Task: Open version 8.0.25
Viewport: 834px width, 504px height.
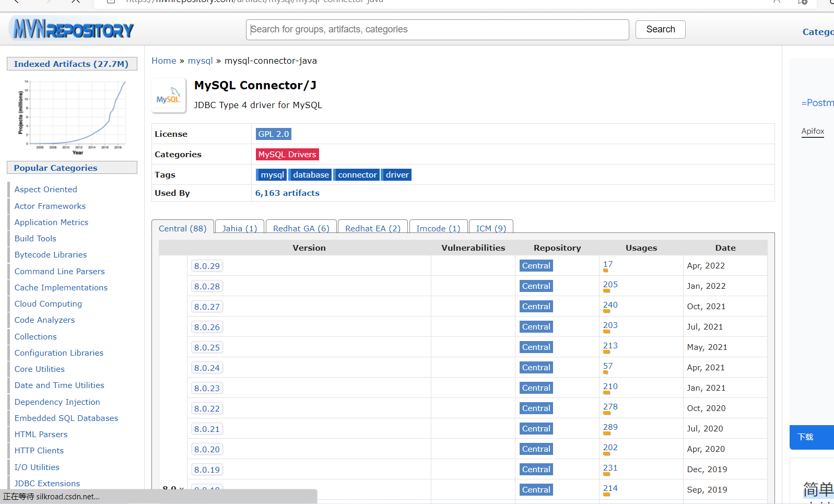Action: click(x=207, y=347)
